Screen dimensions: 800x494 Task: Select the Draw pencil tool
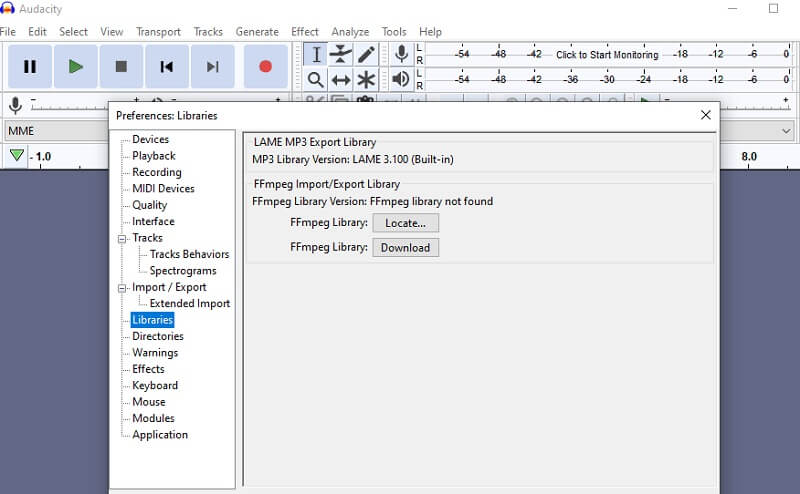[x=366, y=54]
